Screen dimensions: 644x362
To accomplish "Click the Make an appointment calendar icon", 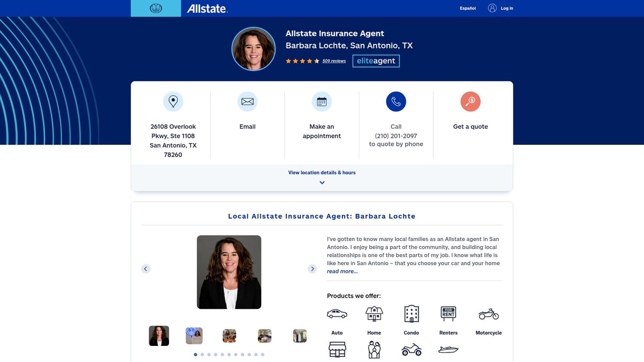I will pos(321,101).
